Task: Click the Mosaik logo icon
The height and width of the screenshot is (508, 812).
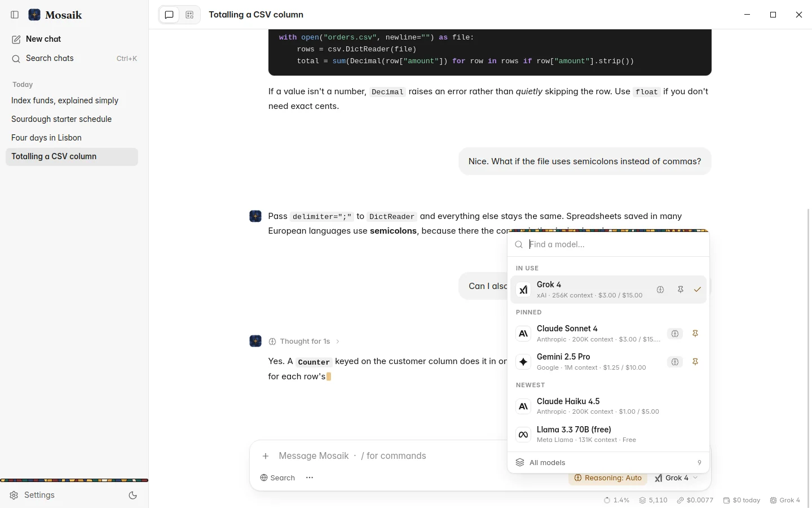Action: [34, 15]
